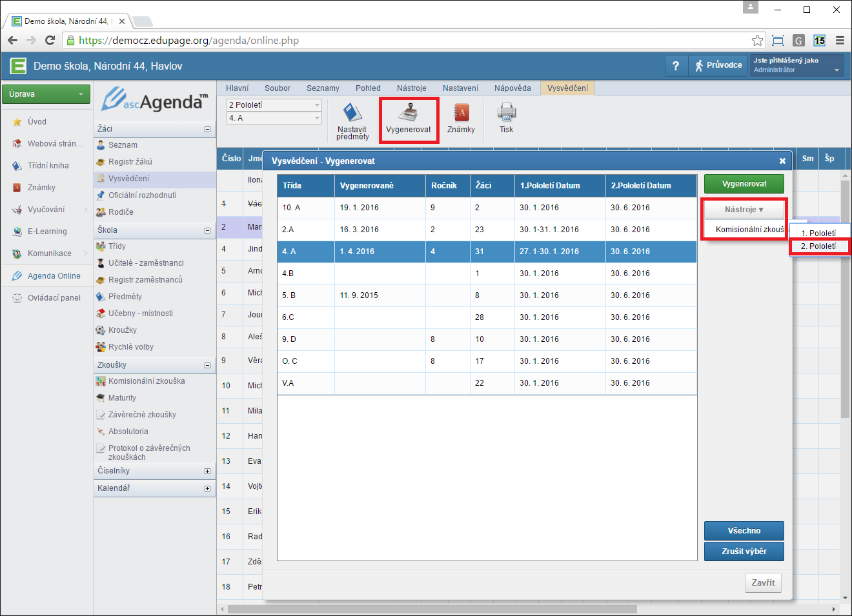Open the Hlavní menu tab

point(237,88)
